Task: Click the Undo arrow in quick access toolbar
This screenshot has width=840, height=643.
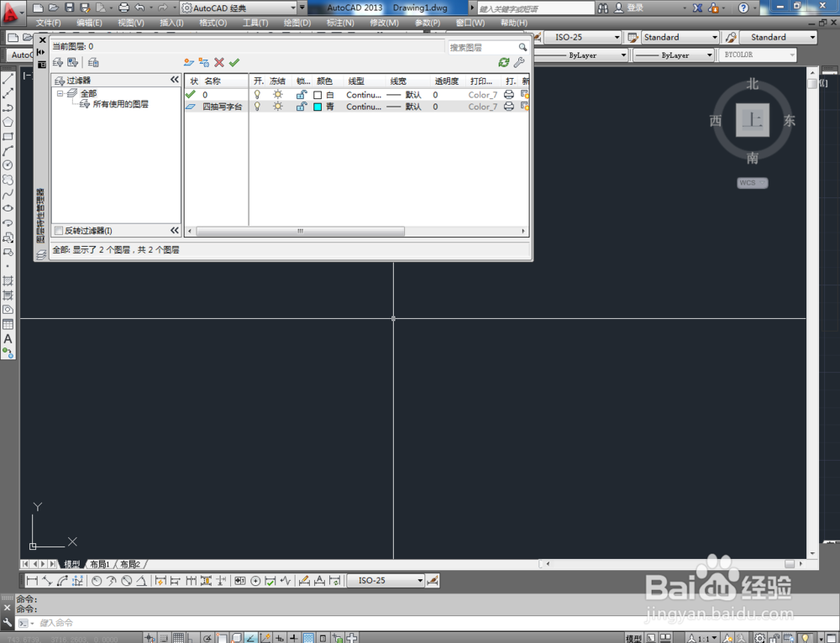Action: (x=139, y=8)
